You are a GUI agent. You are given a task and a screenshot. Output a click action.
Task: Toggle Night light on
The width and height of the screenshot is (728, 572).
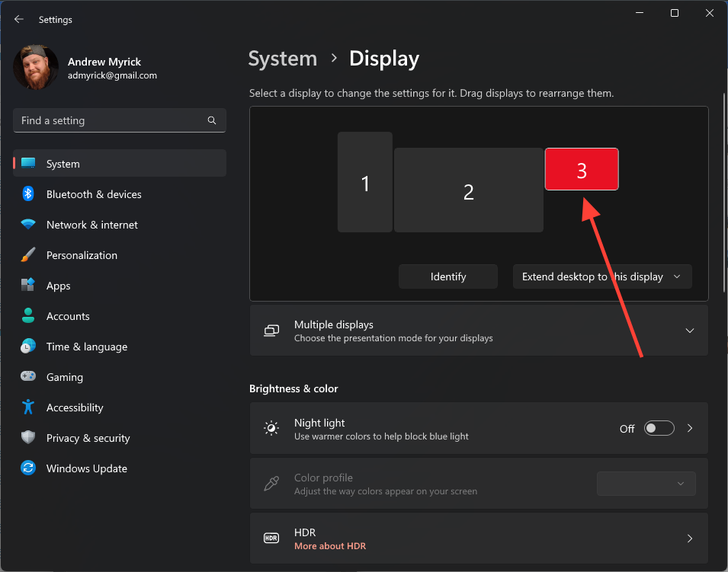(659, 428)
